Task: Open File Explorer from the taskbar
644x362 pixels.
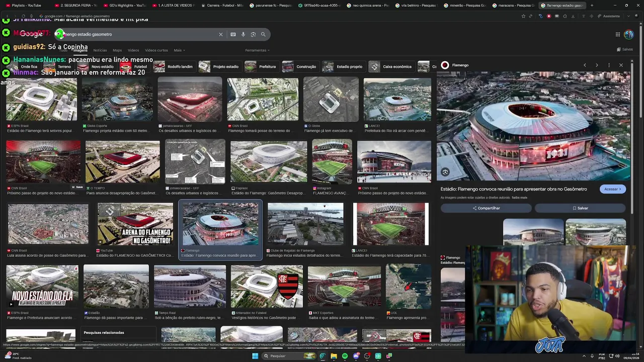Action: point(334,356)
